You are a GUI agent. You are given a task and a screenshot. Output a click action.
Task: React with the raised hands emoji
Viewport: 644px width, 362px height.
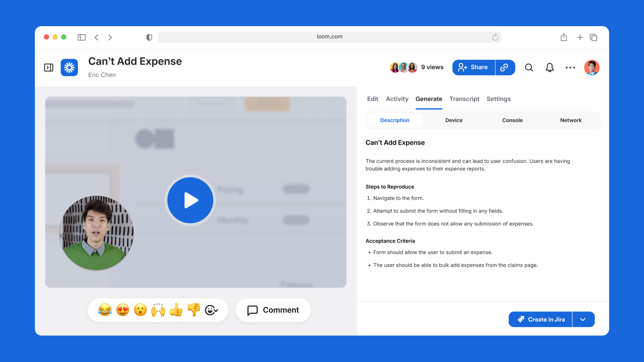[158, 310]
